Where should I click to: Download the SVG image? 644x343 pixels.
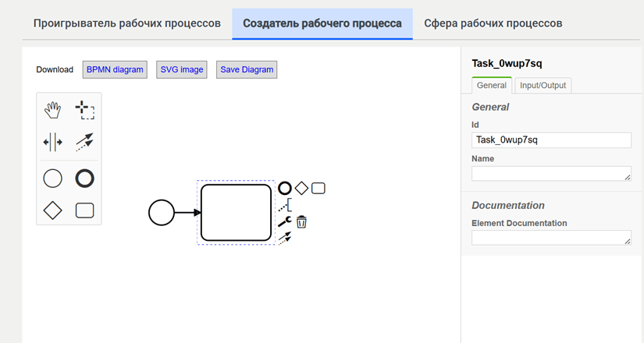coord(182,69)
